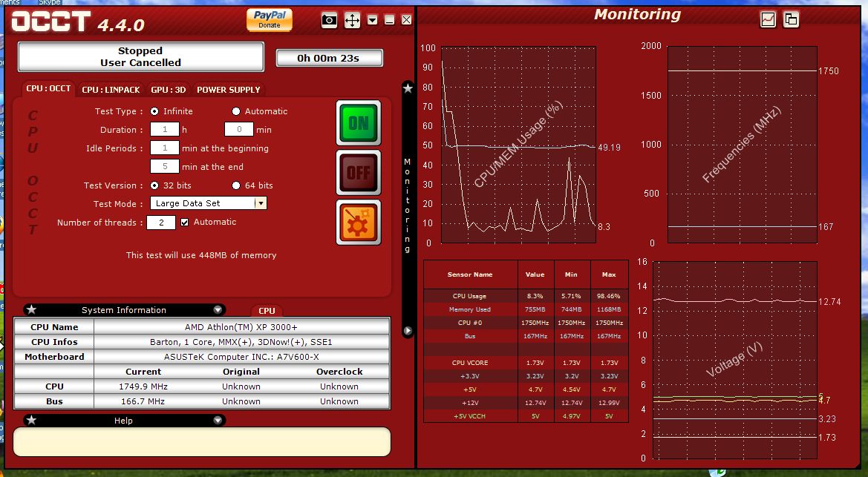Viewport: 868px width, 477px height.
Task: Click the AMD Athlon(TM) XP 3000+ cell
Action: pos(241,327)
